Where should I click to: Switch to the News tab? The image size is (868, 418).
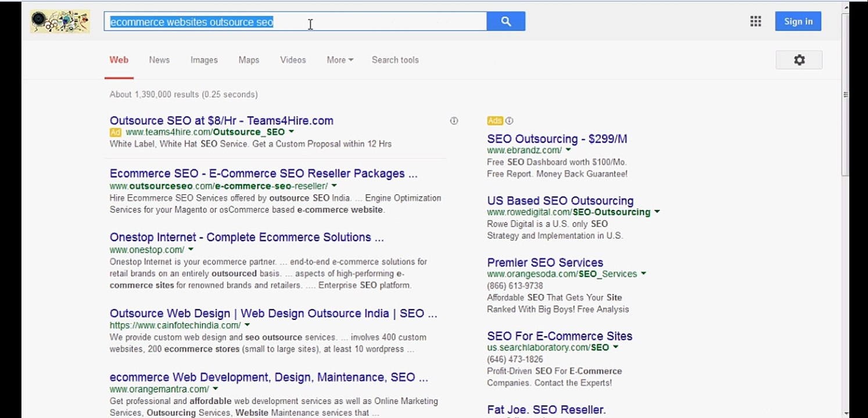159,60
